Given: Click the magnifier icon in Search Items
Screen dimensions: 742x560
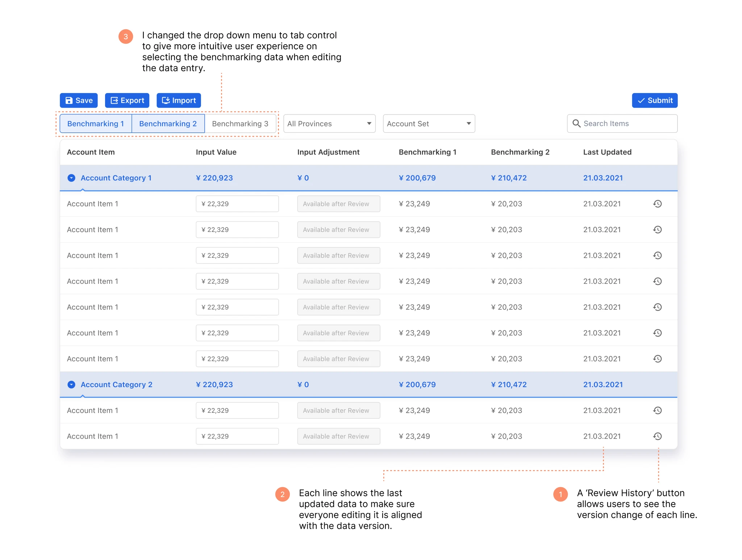Looking at the screenshot, I should pos(576,124).
